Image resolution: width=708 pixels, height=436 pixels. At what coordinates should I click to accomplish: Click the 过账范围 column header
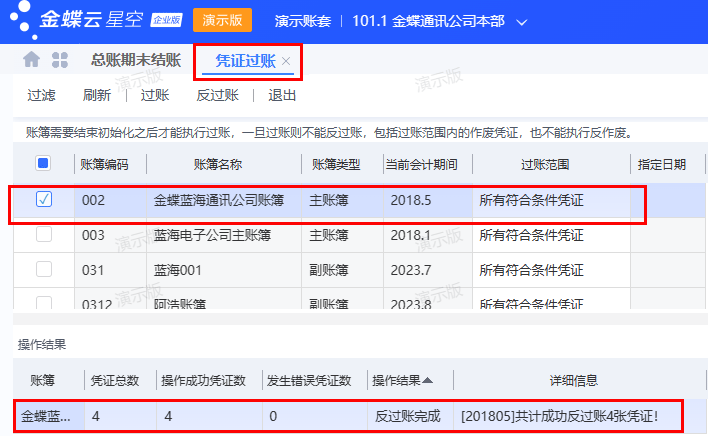545,164
